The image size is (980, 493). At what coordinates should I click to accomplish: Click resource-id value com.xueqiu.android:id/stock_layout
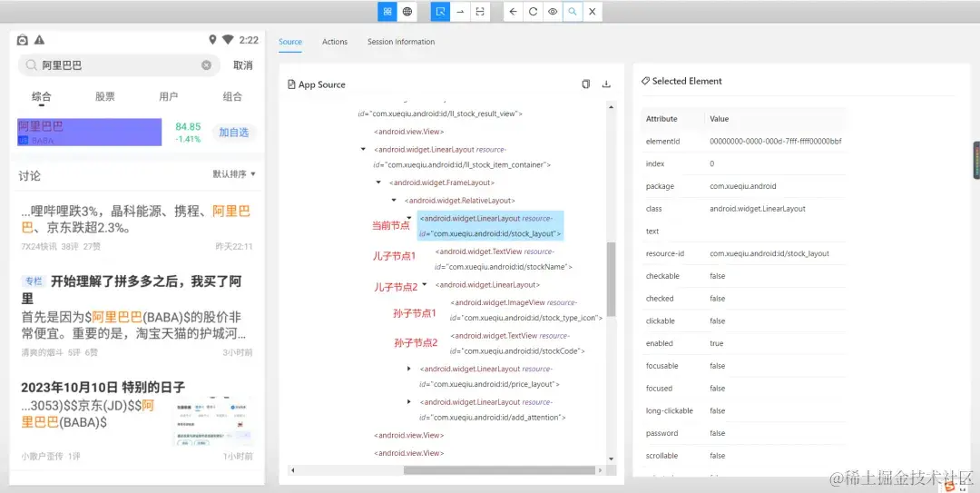click(x=769, y=253)
